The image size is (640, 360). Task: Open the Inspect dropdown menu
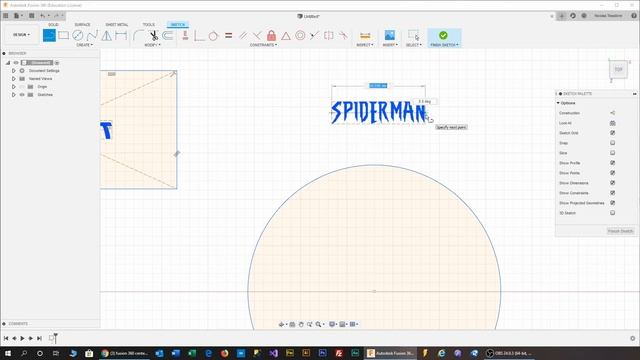364,45
